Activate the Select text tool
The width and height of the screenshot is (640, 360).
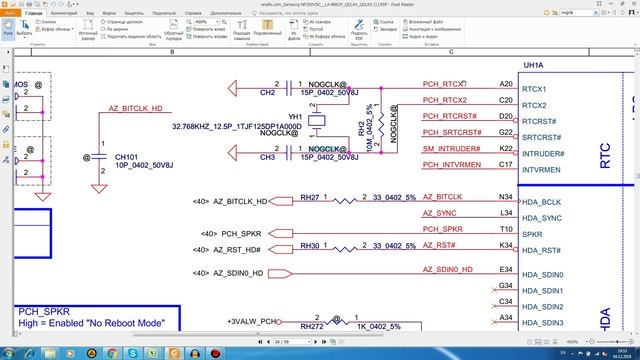click(24, 29)
